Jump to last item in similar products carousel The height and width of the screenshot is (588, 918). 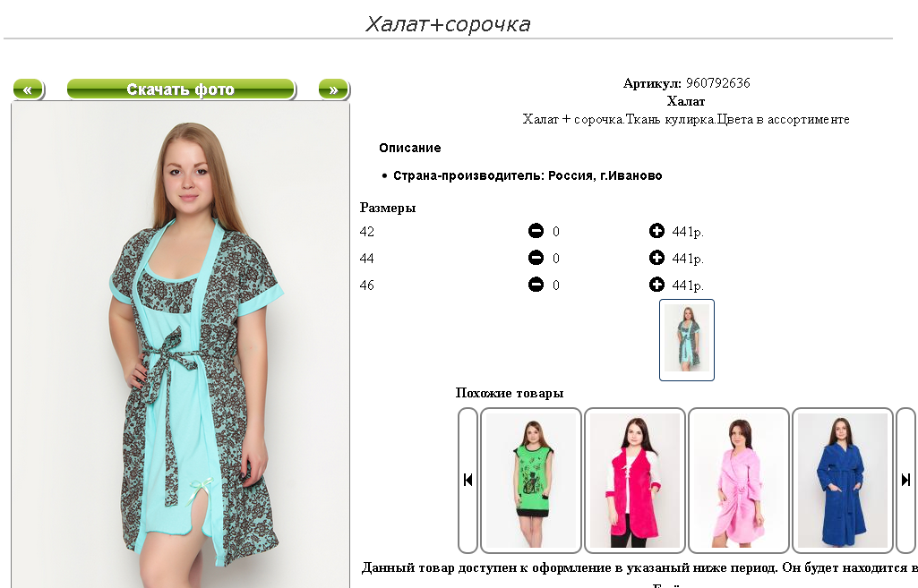pyautogui.click(x=905, y=481)
